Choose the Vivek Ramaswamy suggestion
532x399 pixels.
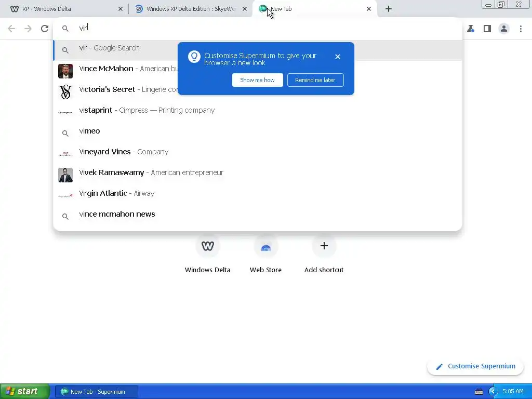point(258,172)
